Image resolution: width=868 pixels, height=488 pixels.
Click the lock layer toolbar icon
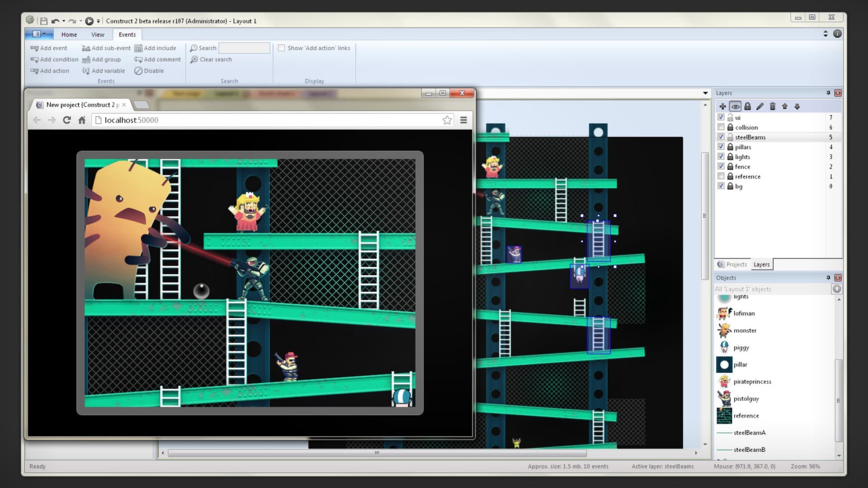747,106
